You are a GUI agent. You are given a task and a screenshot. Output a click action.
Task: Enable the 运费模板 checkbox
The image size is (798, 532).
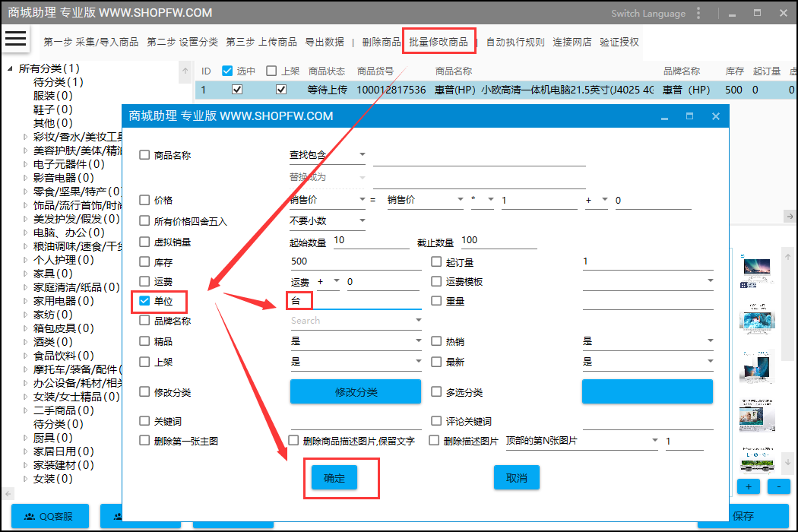[436, 281]
